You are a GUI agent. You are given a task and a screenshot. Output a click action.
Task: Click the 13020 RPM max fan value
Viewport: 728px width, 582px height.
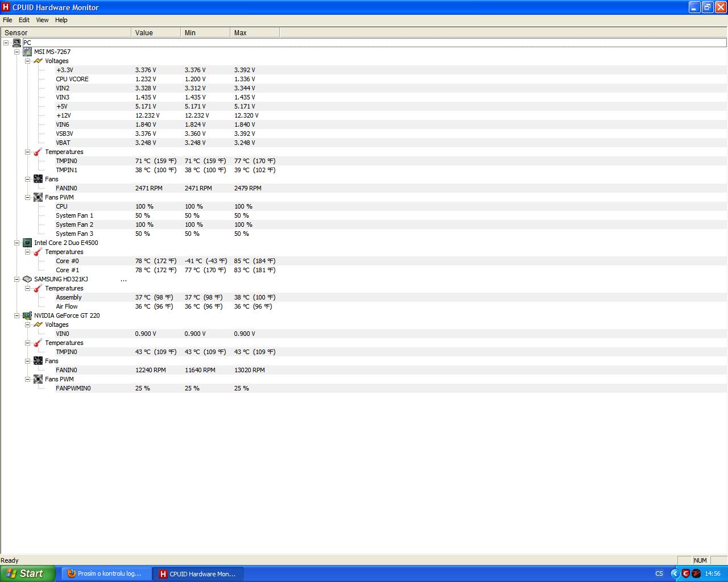click(249, 370)
